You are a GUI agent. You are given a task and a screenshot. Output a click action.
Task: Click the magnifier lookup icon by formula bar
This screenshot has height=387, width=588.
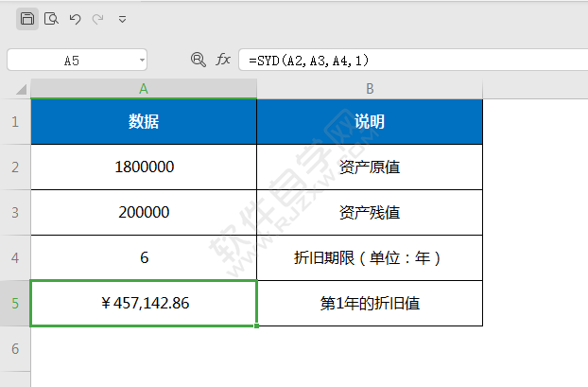point(198,60)
